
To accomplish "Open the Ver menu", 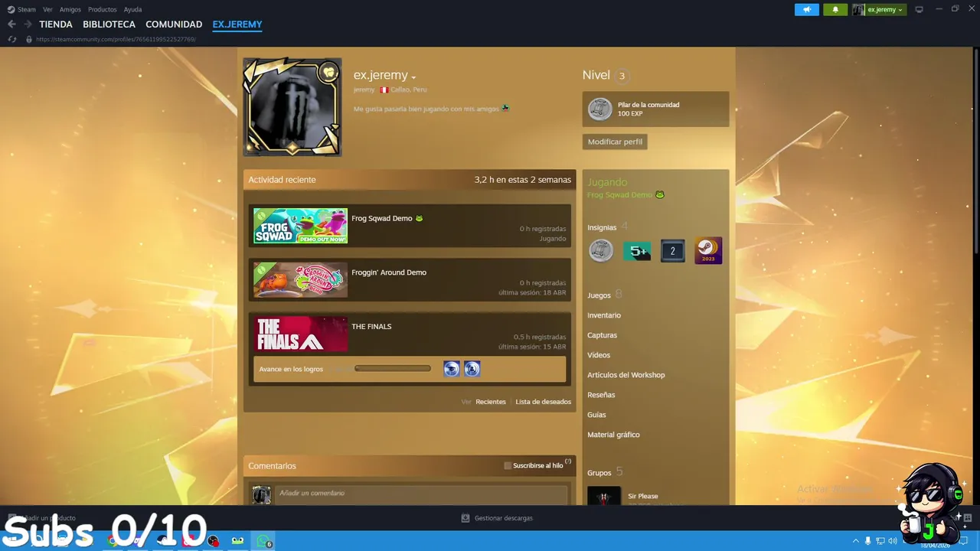I will coord(47,9).
